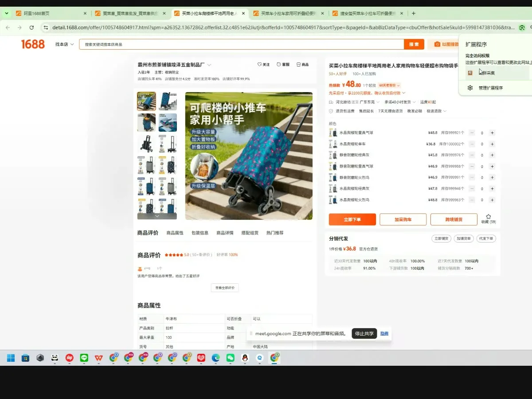
Task: Switch to 搭配组货 tab
Action: [250, 233]
